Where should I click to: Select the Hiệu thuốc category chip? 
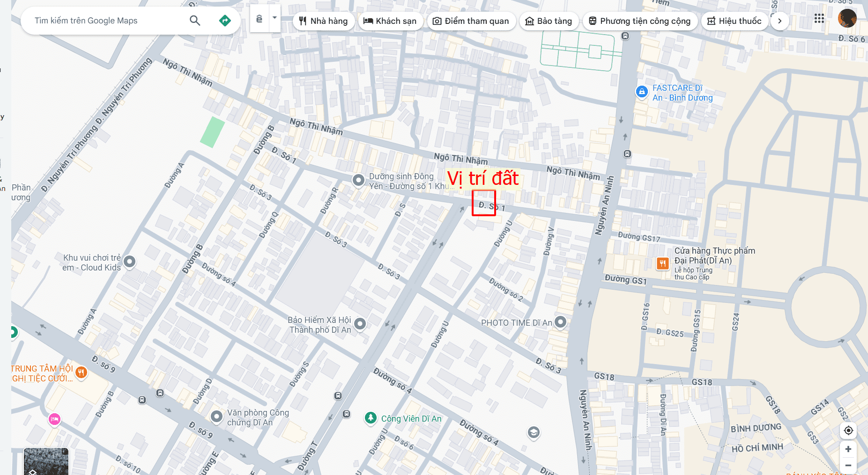(734, 21)
